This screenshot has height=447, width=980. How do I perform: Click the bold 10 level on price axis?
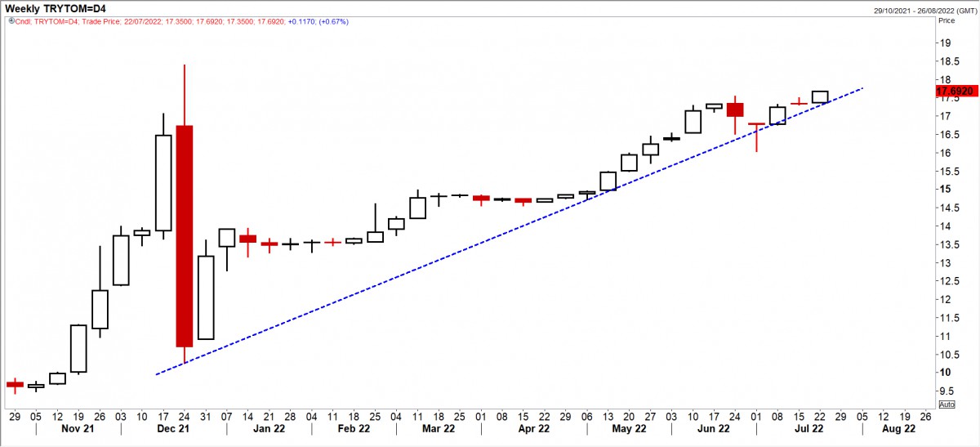click(944, 373)
